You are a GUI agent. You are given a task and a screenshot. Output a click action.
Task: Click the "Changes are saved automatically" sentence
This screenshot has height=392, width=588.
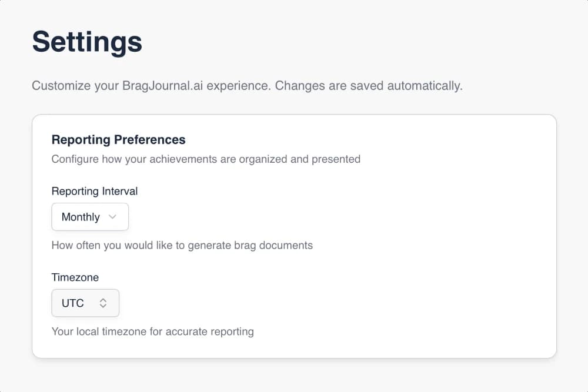[369, 86]
